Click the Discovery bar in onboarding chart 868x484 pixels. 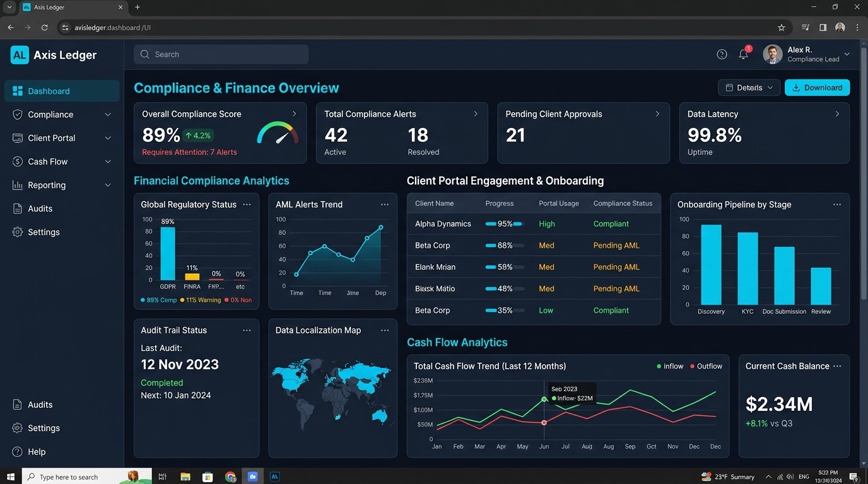click(x=711, y=265)
